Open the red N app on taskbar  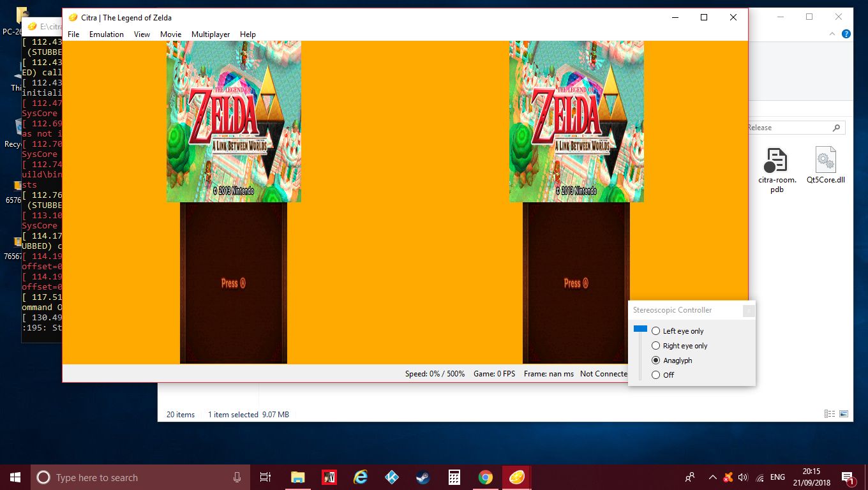coord(329,477)
